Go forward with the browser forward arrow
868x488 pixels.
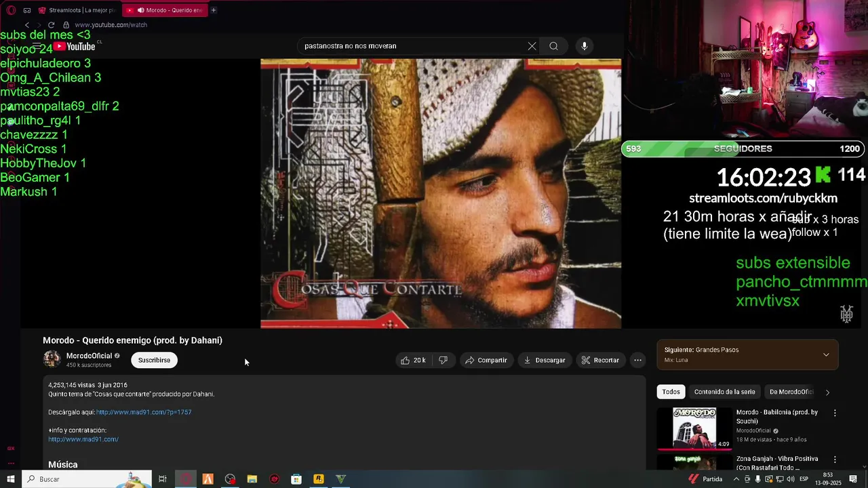[39, 25]
